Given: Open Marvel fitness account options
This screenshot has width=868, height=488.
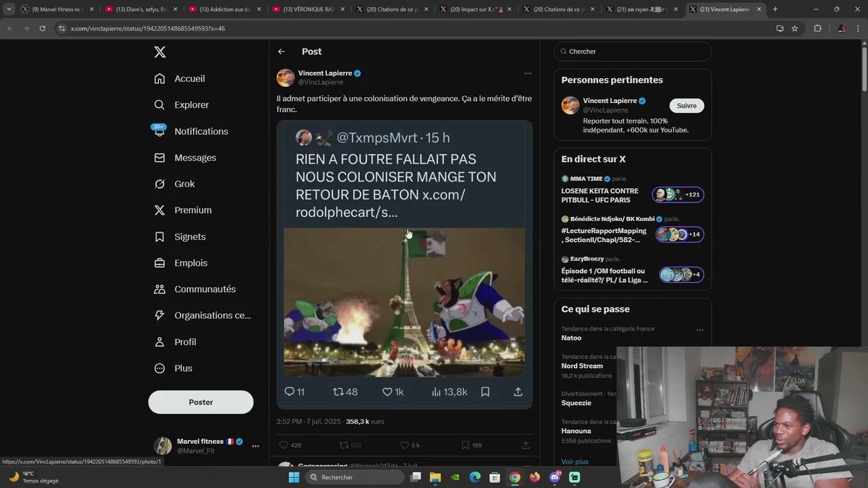Looking at the screenshot, I should click(255, 446).
